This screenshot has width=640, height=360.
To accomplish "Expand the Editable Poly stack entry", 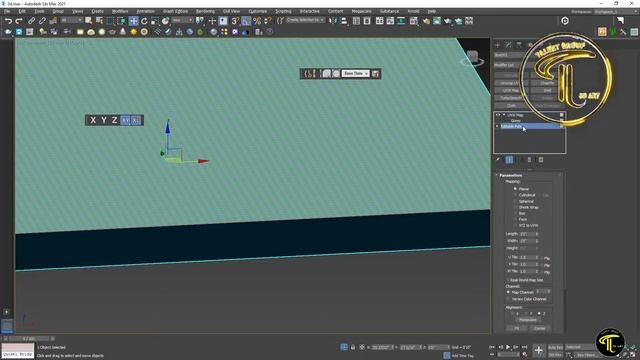I will point(497,127).
